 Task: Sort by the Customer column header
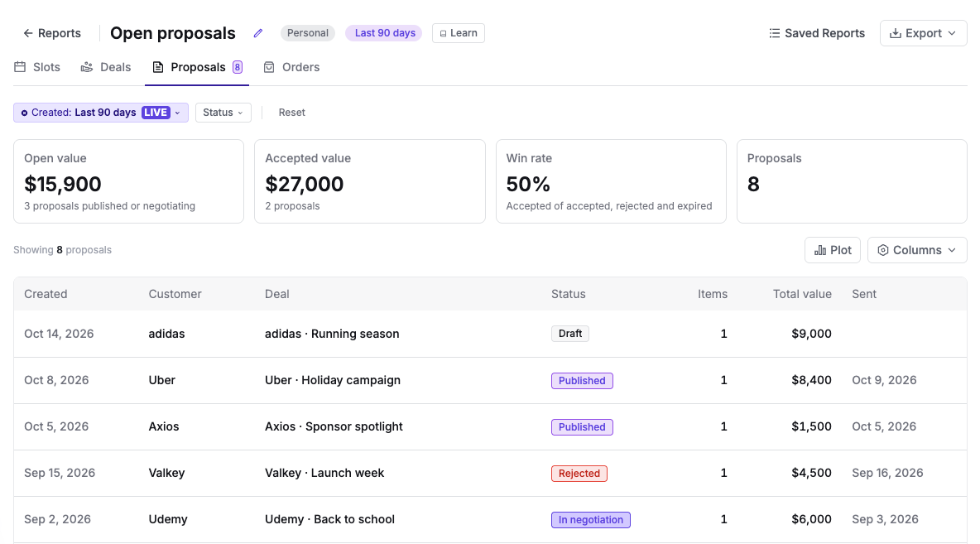tap(175, 294)
